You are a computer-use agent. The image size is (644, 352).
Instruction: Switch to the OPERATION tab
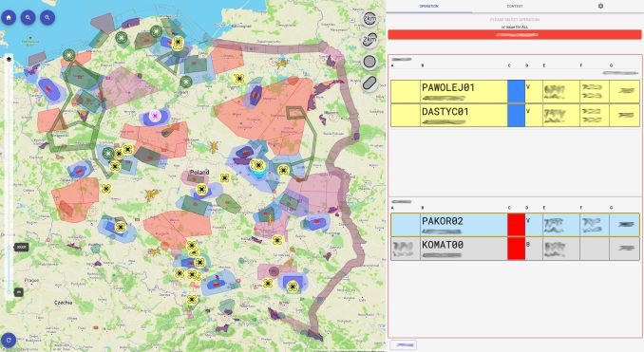(428, 6)
